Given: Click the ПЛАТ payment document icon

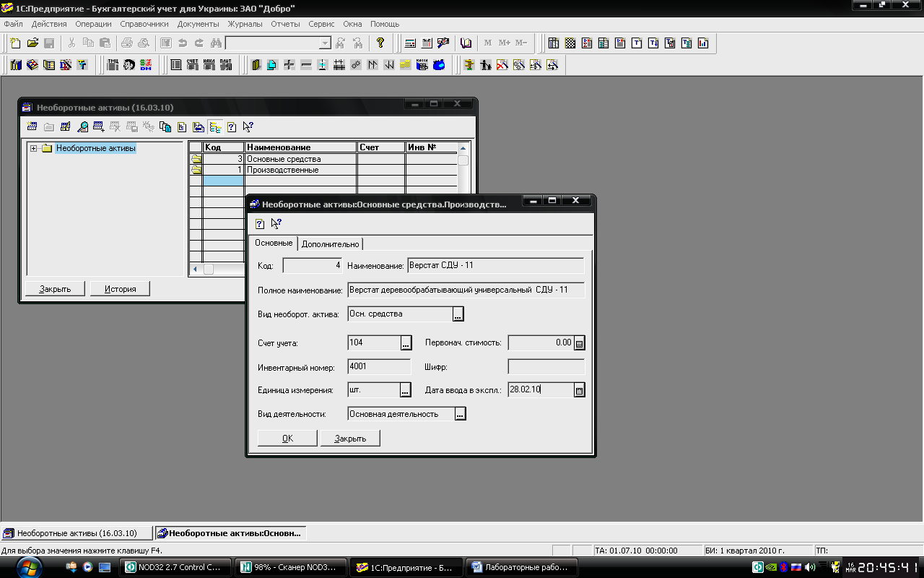Looking at the screenshot, I should [x=226, y=65].
